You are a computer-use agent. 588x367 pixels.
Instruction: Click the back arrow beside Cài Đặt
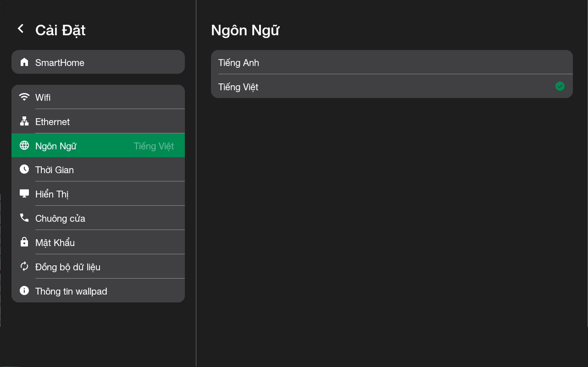(21, 29)
